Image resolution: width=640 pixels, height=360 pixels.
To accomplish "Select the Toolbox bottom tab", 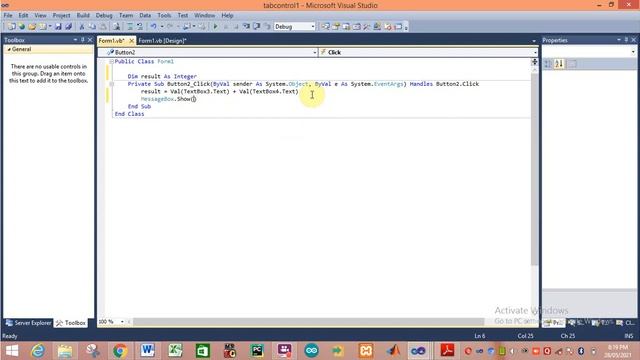I will 71,323.
